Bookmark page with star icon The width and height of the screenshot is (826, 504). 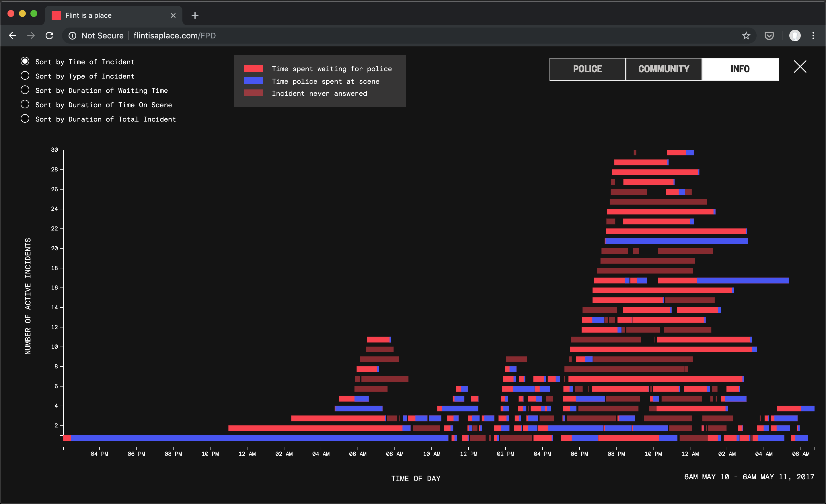tap(746, 36)
